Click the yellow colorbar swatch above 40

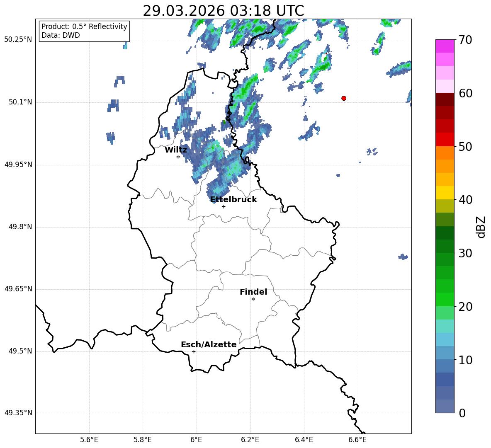[445, 193]
